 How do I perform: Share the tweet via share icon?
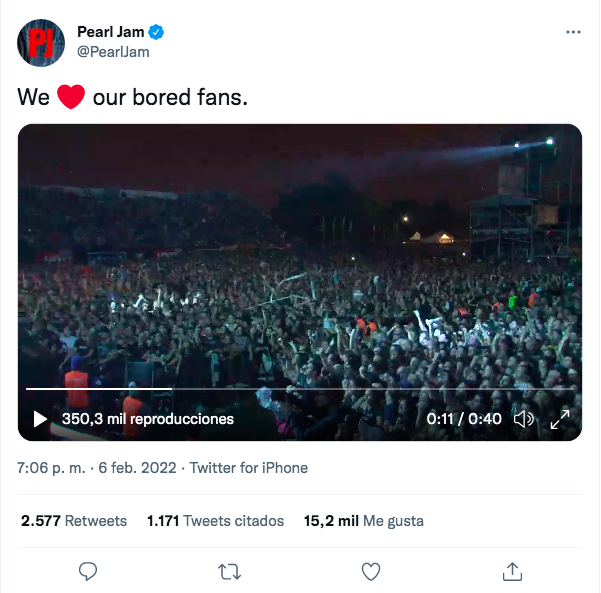click(512, 571)
